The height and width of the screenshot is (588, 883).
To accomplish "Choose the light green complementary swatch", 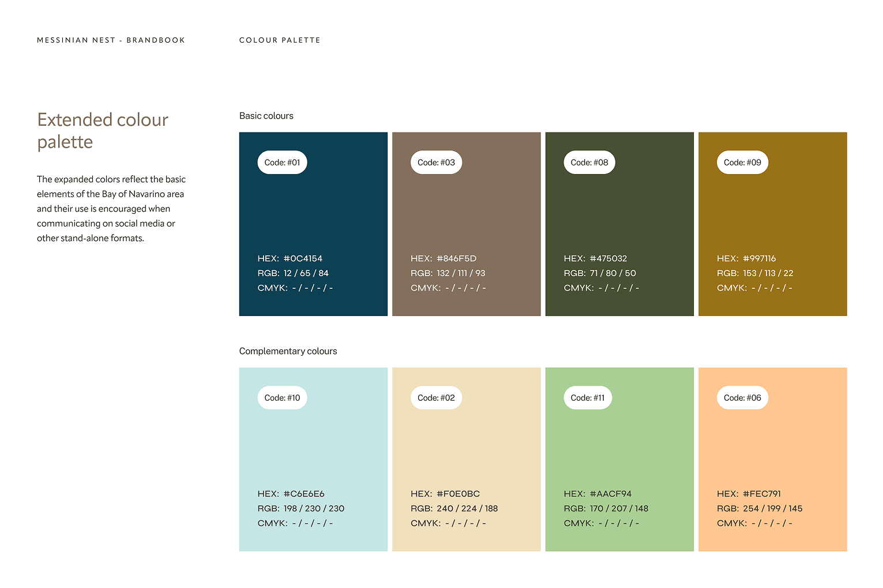I will point(619,450).
